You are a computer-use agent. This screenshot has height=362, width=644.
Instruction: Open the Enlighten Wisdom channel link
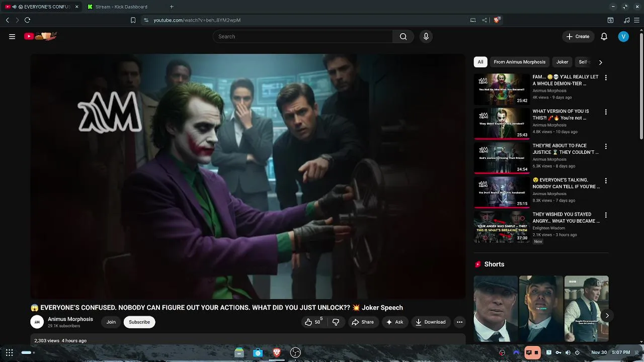coord(549,228)
